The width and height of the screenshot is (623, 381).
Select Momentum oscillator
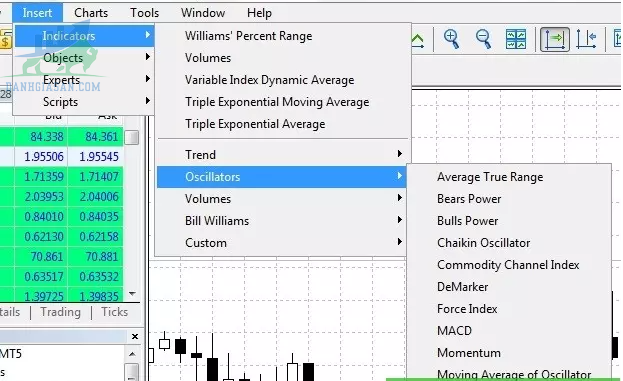pyautogui.click(x=509, y=353)
